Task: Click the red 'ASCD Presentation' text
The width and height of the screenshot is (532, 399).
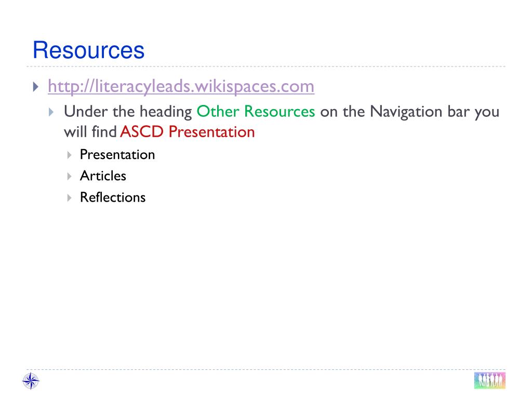Action: (x=187, y=132)
